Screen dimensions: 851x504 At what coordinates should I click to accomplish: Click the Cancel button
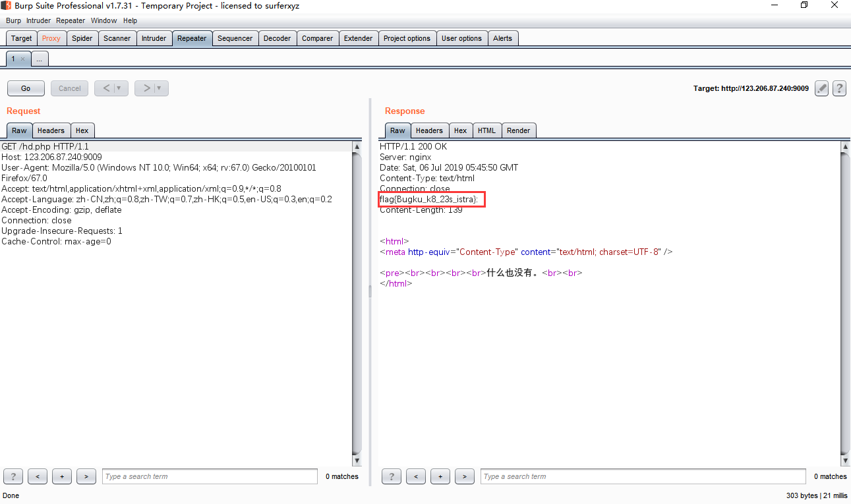pyautogui.click(x=70, y=88)
